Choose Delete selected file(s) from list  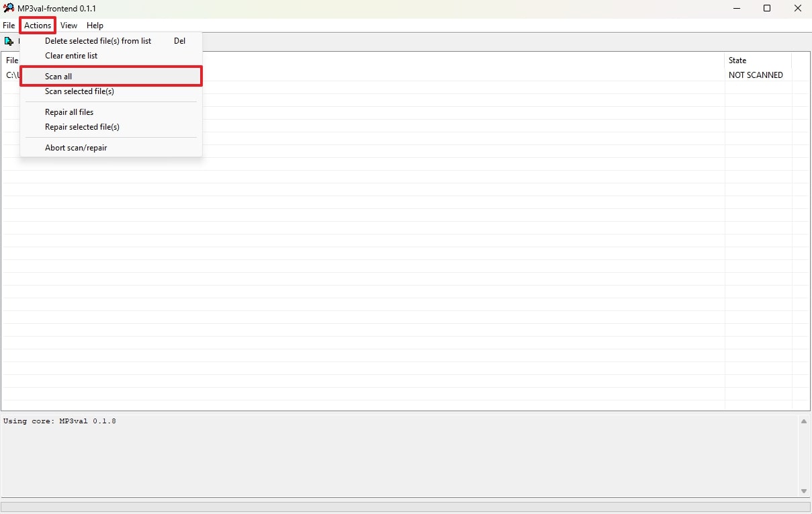[98, 41]
